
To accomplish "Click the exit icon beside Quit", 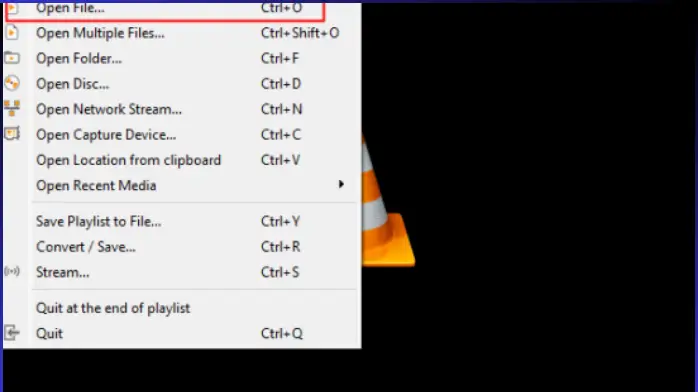I will tap(12, 332).
